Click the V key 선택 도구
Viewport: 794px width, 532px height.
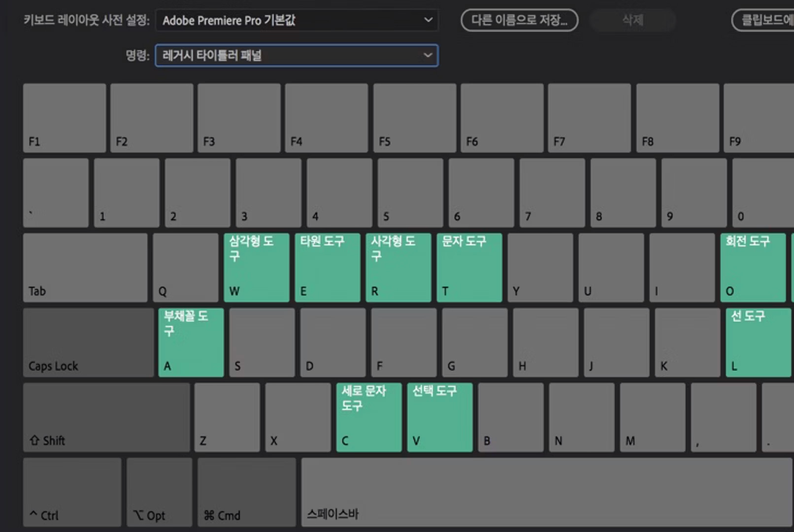(x=439, y=417)
